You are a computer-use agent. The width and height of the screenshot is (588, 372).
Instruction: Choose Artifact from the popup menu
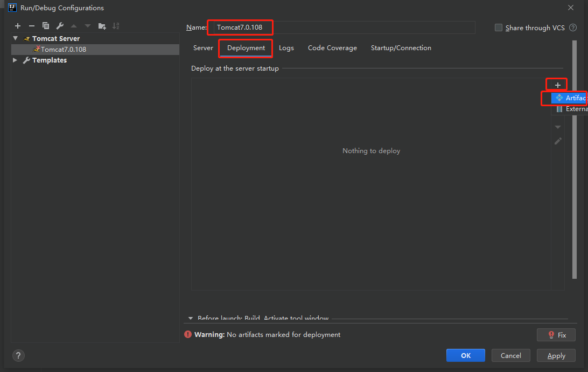(x=569, y=98)
